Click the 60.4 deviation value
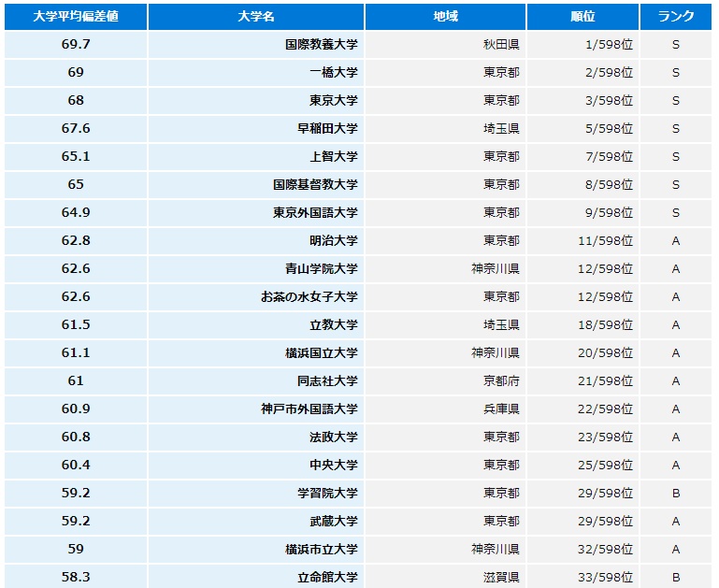719x588 pixels. pos(76,466)
